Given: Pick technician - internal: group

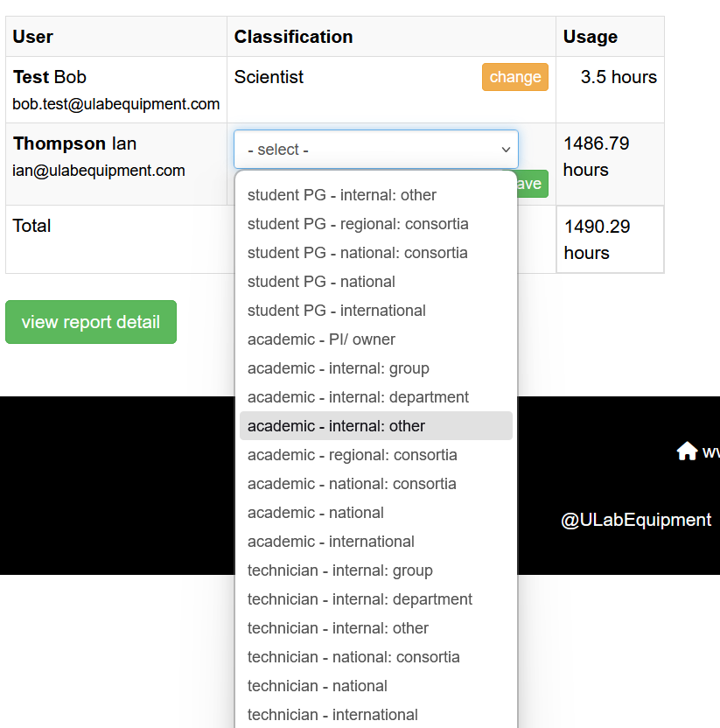Looking at the screenshot, I should (376, 570).
